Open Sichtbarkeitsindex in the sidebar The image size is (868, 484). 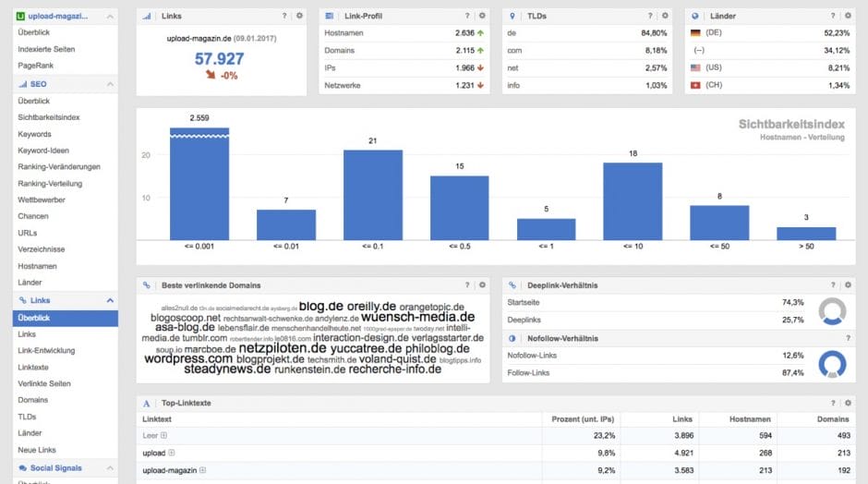tap(49, 117)
